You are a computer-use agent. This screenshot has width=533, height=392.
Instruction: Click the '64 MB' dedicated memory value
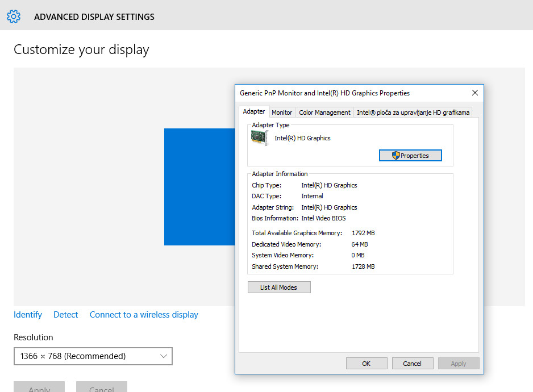[x=360, y=244]
